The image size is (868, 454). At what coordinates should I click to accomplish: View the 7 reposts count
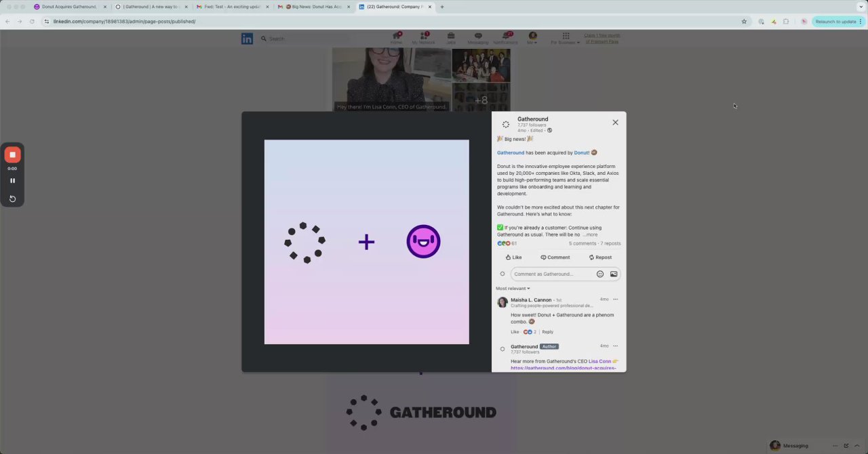[610, 243]
